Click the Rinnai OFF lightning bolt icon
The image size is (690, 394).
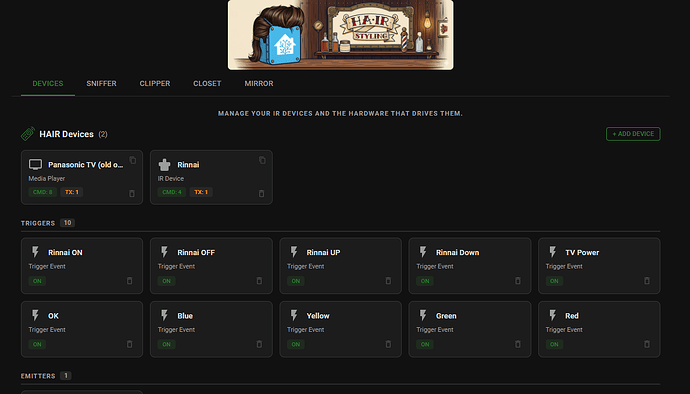164,252
